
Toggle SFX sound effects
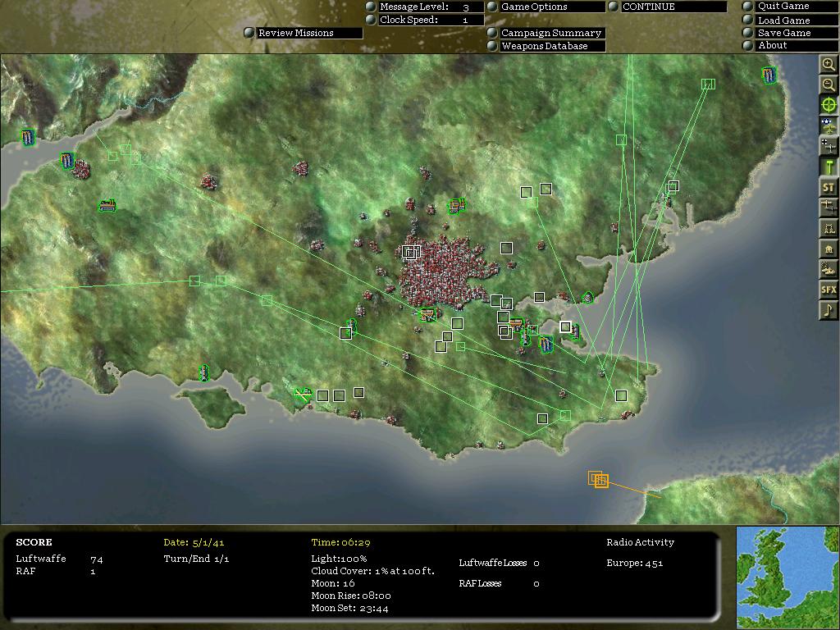click(x=829, y=290)
